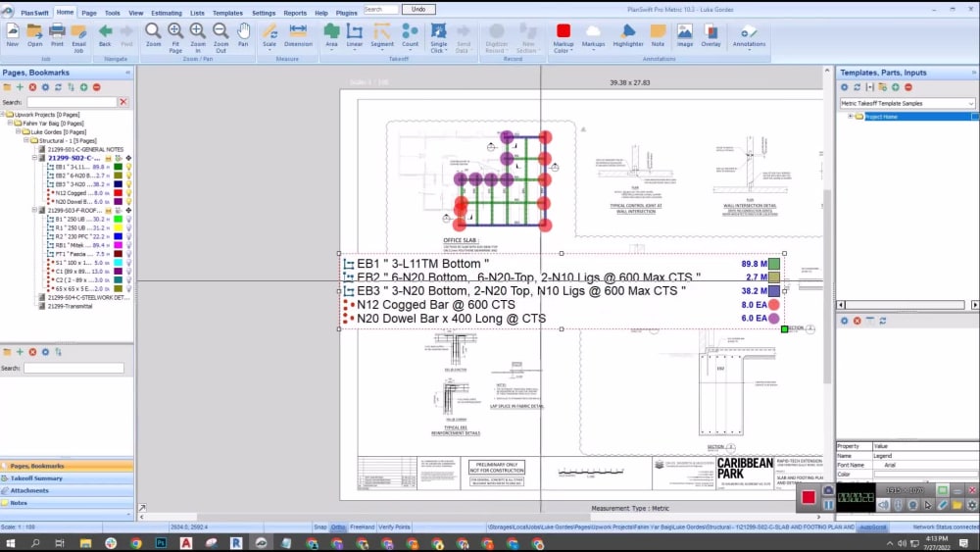This screenshot has width=980, height=552.
Task: Open the Estimating ribbon tab
Action: [167, 13]
